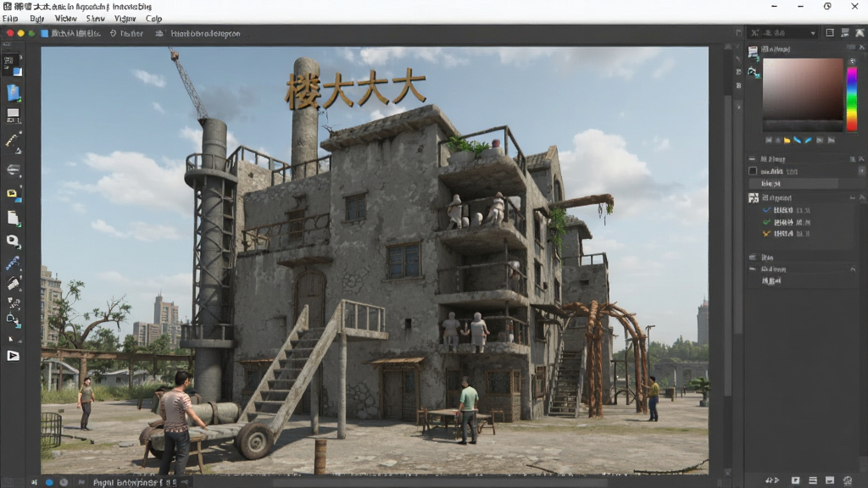Click the cyan monitor tool in left toolbar
This screenshot has height=488, width=868.
pyautogui.click(x=14, y=319)
